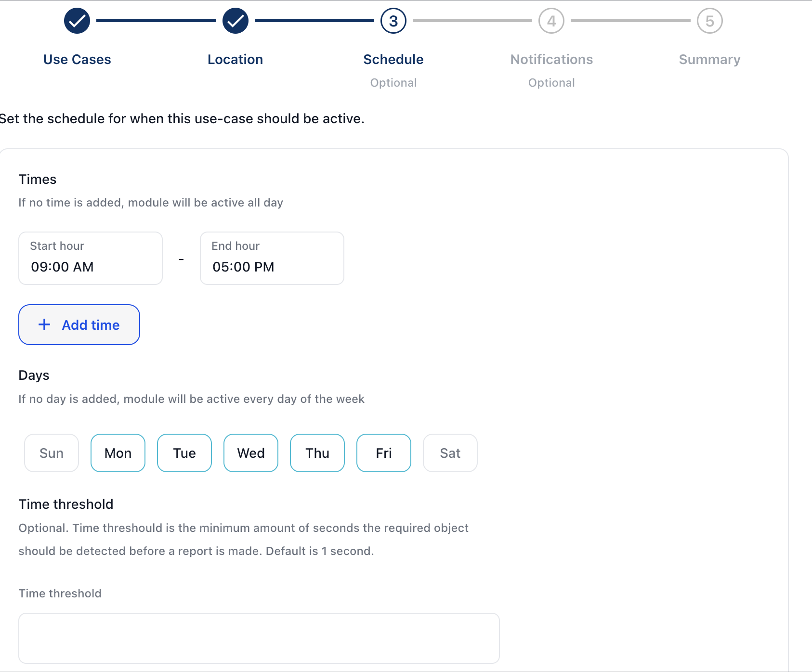Screen dimensions: 812x672
Task: Open the Notifications step label
Action: [x=551, y=59]
